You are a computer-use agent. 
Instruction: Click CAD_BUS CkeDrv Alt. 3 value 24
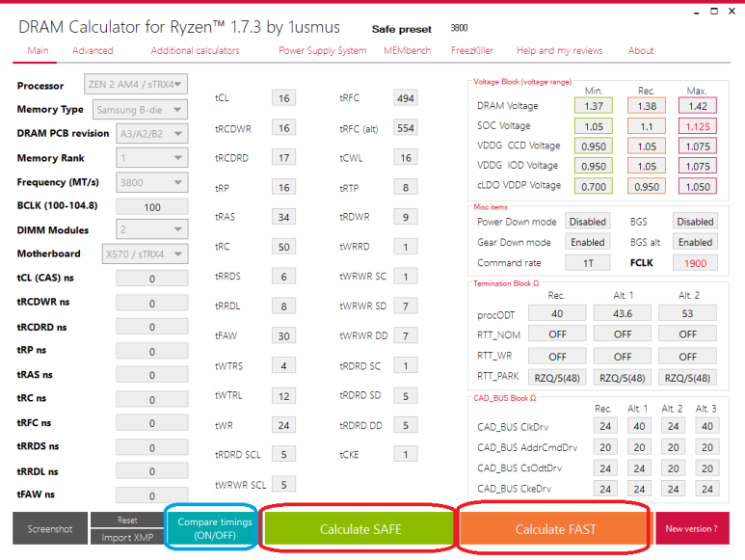707,489
